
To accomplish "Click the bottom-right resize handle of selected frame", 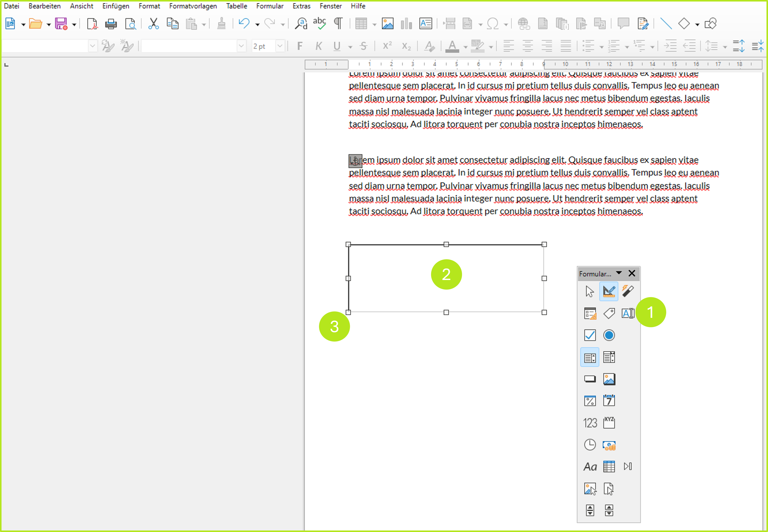I will (544, 312).
